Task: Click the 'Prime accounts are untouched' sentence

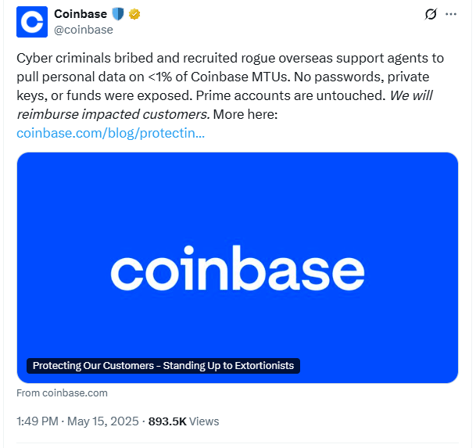Action: [291, 95]
